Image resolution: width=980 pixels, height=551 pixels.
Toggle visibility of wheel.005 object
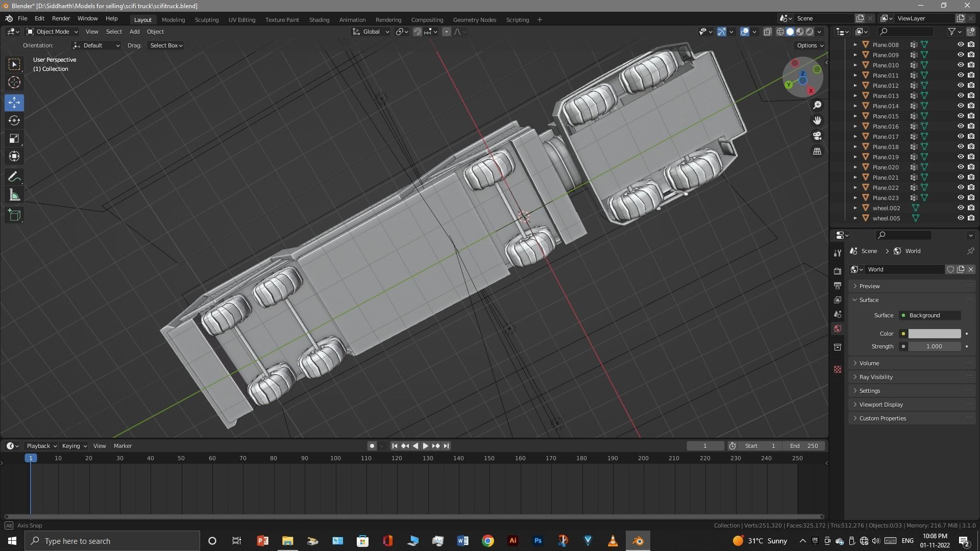[x=960, y=218]
